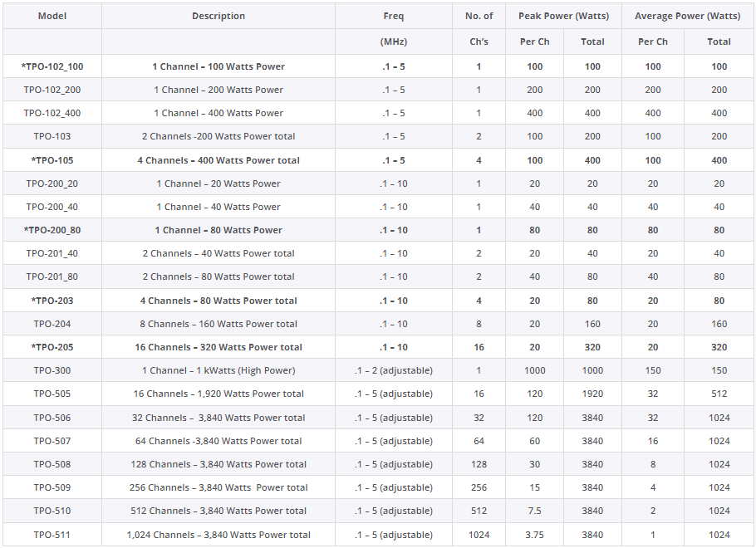This screenshot has height=548, width=756.
Task: Select the *TPO-203 model cell
Action: pos(52,301)
